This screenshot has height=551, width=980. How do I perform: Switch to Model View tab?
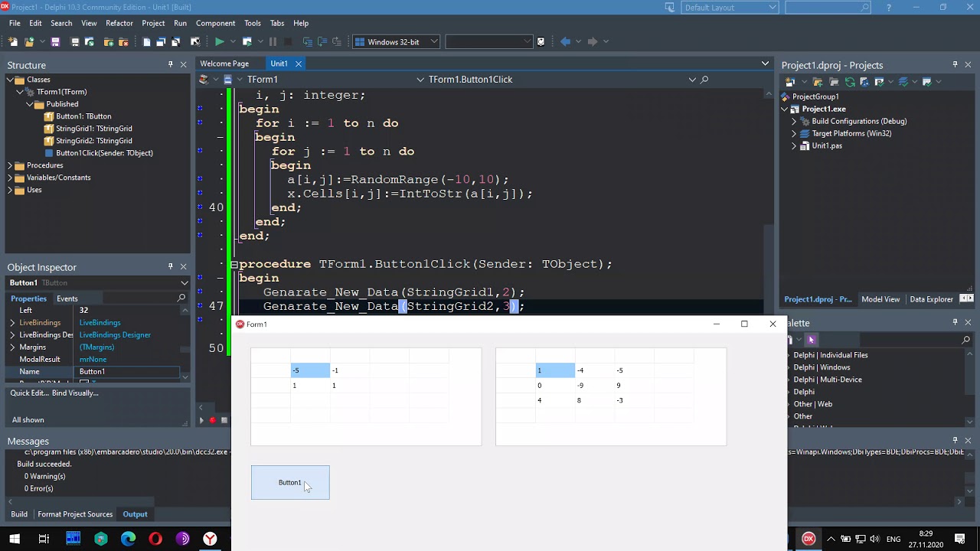[x=880, y=299]
